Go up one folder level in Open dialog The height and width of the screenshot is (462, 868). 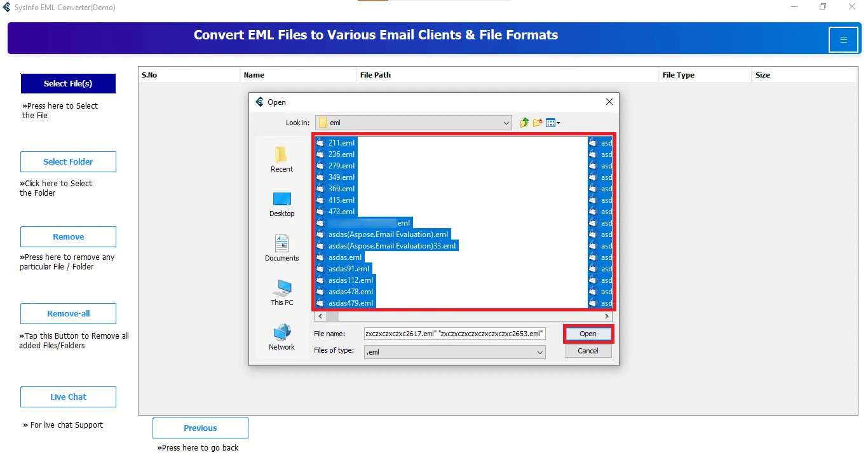tap(524, 123)
